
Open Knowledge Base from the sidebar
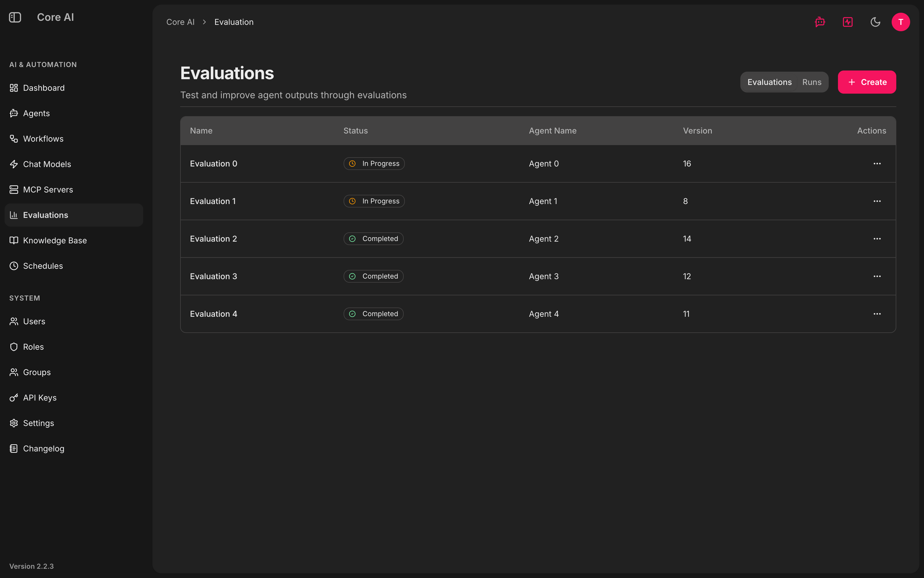point(74,240)
